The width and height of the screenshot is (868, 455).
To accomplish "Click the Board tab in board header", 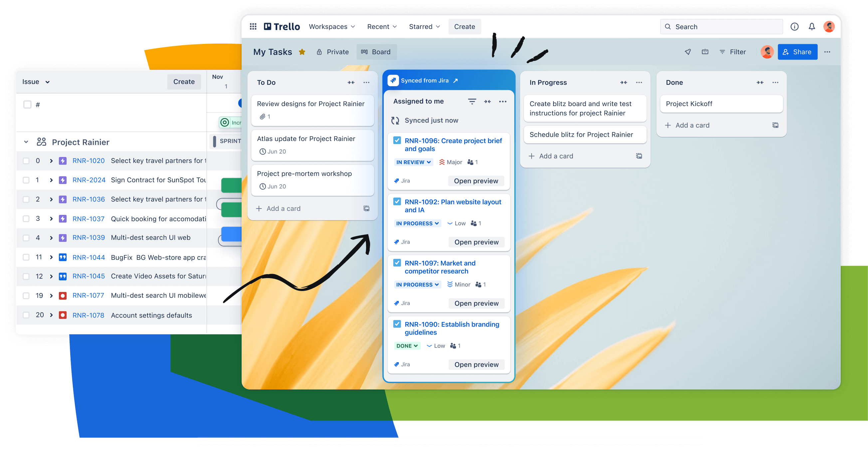I will point(376,52).
